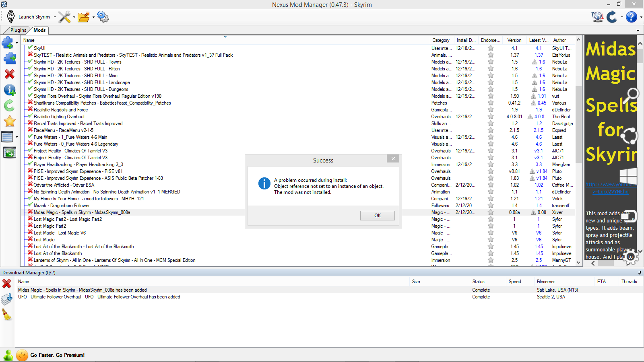
Task: Click the description panel left scroll arrow
Action: pos(593,263)
